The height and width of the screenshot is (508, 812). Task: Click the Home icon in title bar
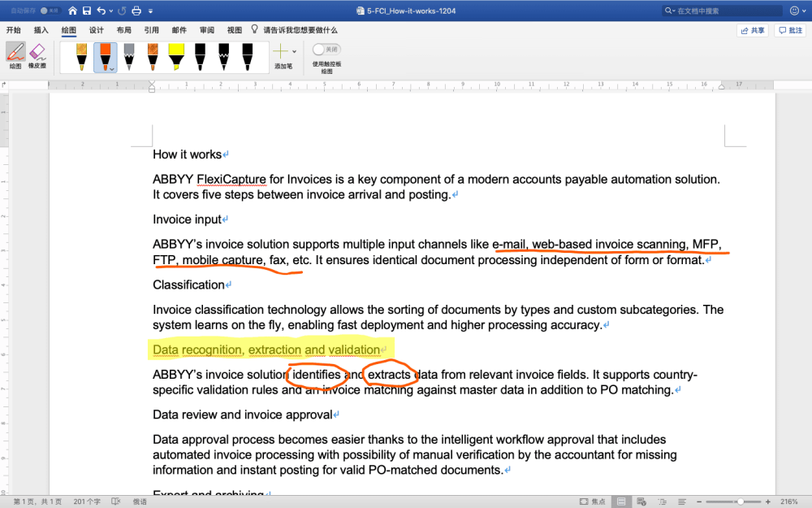point(72,11)
